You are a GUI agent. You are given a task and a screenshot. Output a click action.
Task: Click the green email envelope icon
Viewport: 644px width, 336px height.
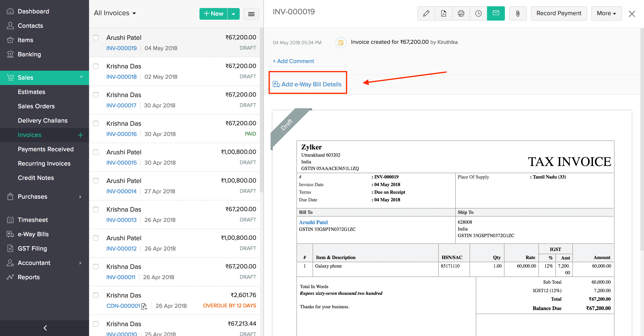pos(496,13)
